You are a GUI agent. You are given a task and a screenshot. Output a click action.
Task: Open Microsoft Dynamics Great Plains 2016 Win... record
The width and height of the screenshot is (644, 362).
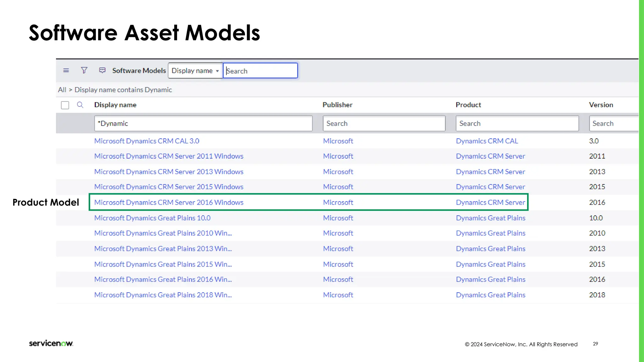163,280
